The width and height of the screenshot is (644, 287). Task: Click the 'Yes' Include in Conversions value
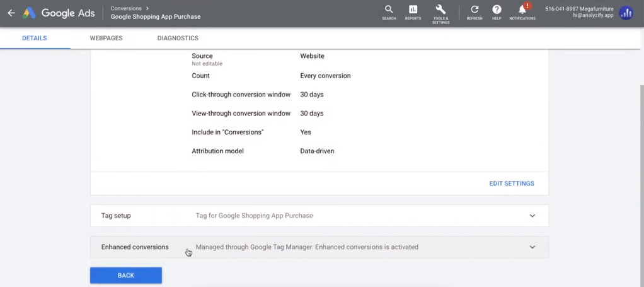click(306, 132)
